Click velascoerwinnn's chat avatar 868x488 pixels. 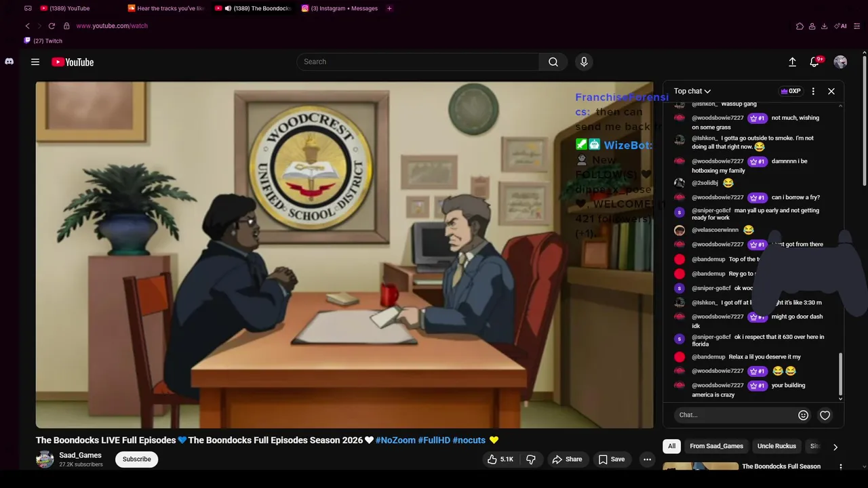(x=679, y=230)
